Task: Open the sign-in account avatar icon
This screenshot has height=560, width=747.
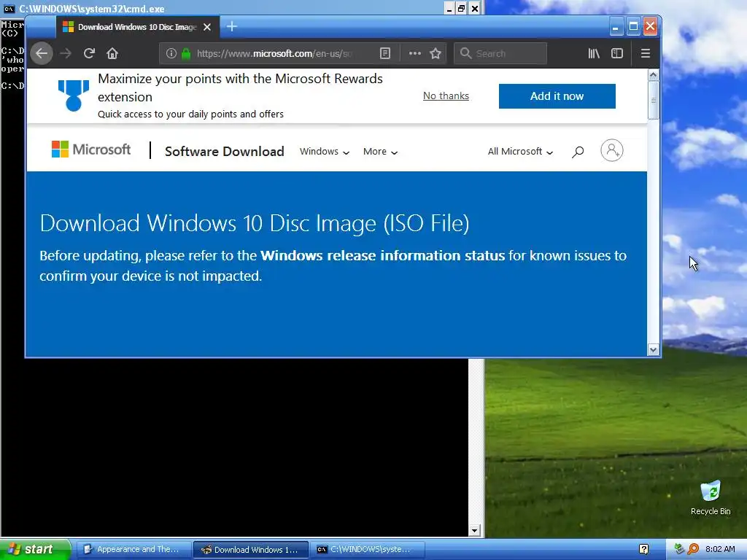Action: (612, 150)
